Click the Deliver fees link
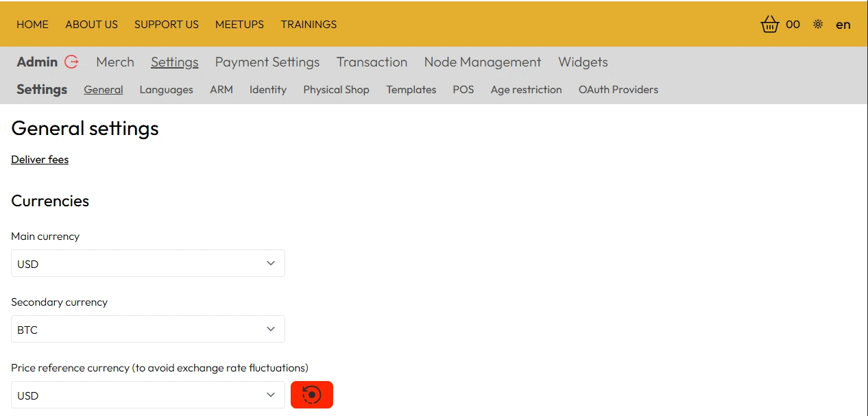 40,160
